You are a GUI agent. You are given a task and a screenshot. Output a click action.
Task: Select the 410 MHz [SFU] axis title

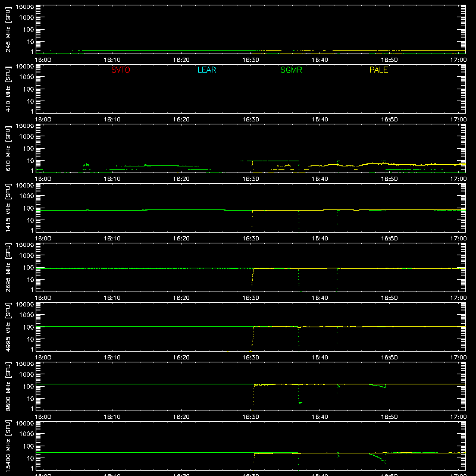pyautogui.click(x=8, y=89)
